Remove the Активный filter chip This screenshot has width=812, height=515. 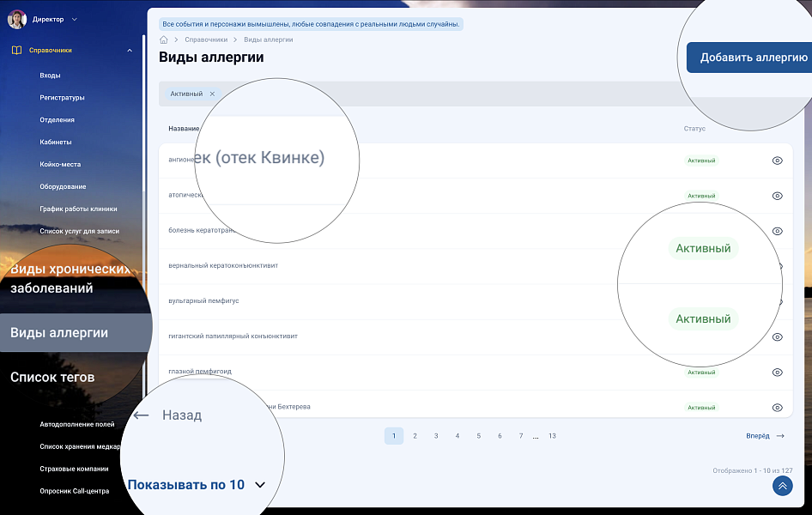tap(212, 94)
